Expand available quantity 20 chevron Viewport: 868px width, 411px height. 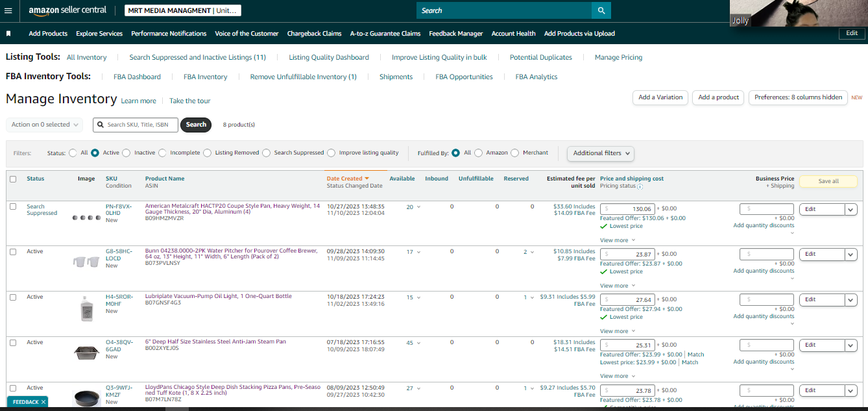[418, 207]
